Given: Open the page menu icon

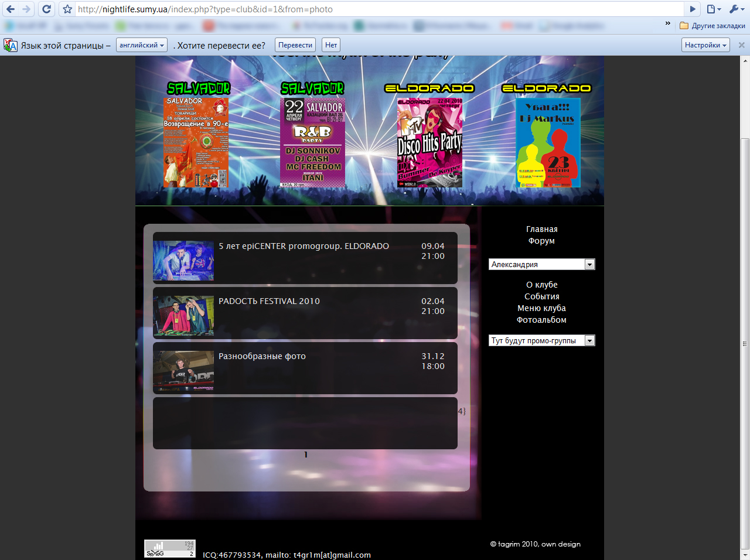Looking at the screenshot, I should pyautogui.click(x=713, y=9).
